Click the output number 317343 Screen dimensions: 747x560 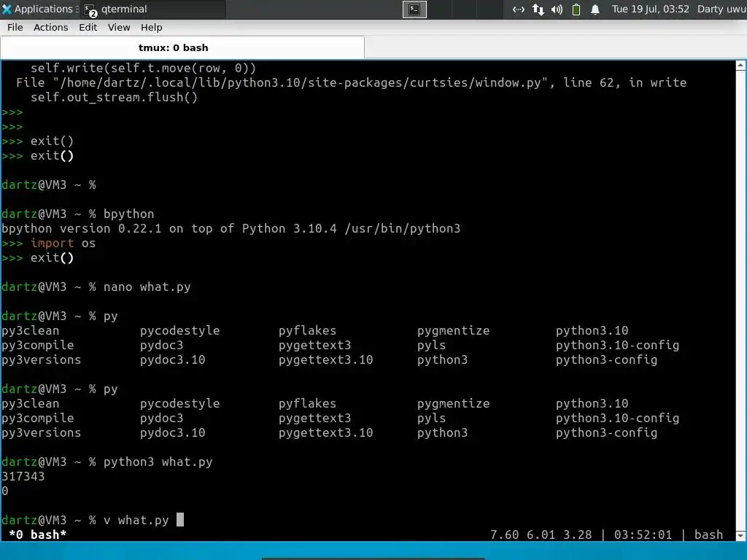pos(23,476)
